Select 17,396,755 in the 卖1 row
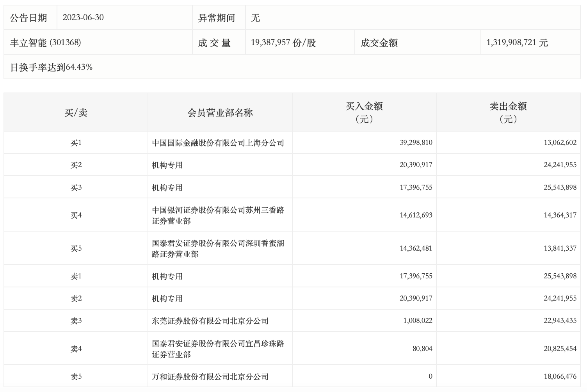The image size is (587, 392). coord(416,276)
